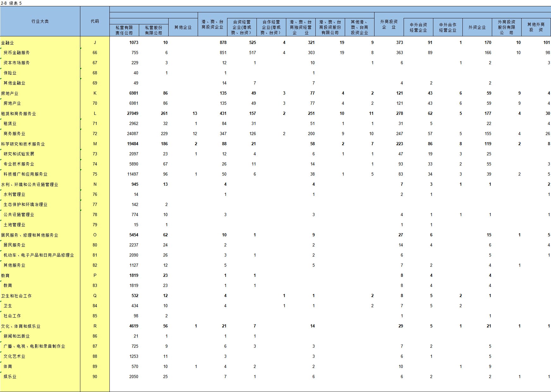The width and height of the screenshot is (551, 392).
Task: Click code cell 90
Action: pyautogui.click(x=95, y=376)
